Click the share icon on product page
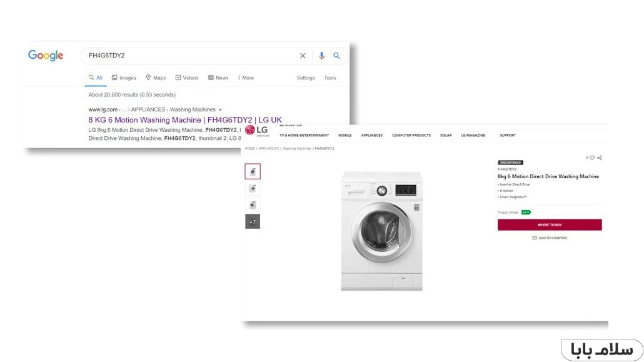 (600, 158)
